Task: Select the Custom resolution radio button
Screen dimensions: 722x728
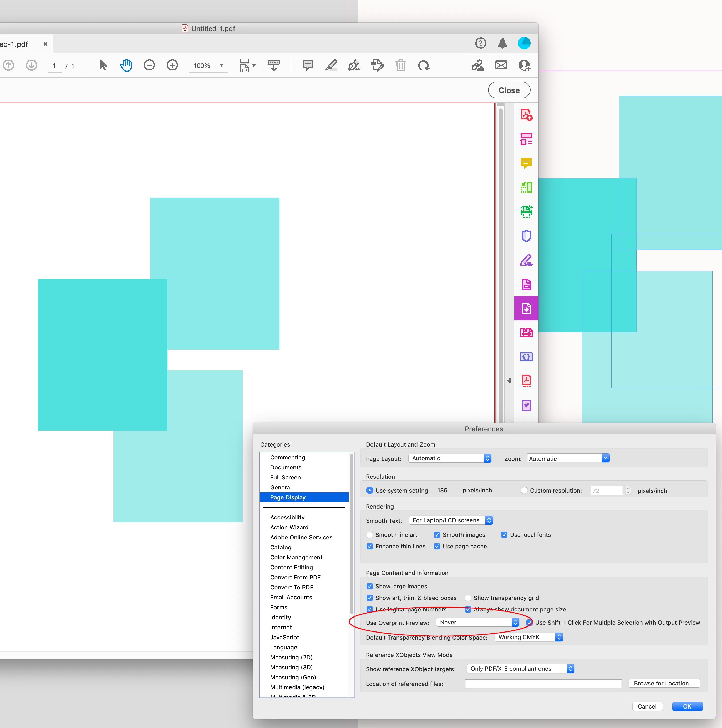Action: [524, 491]
